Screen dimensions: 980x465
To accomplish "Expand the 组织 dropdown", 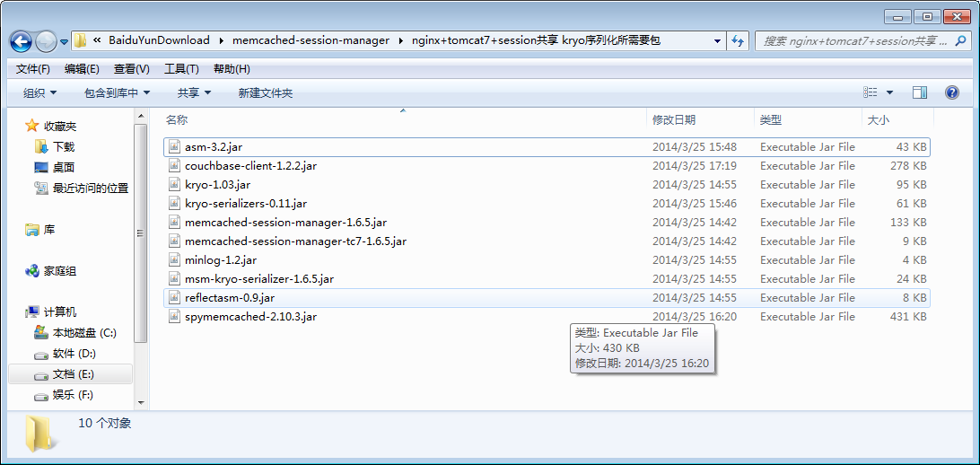I will point(40,93).
